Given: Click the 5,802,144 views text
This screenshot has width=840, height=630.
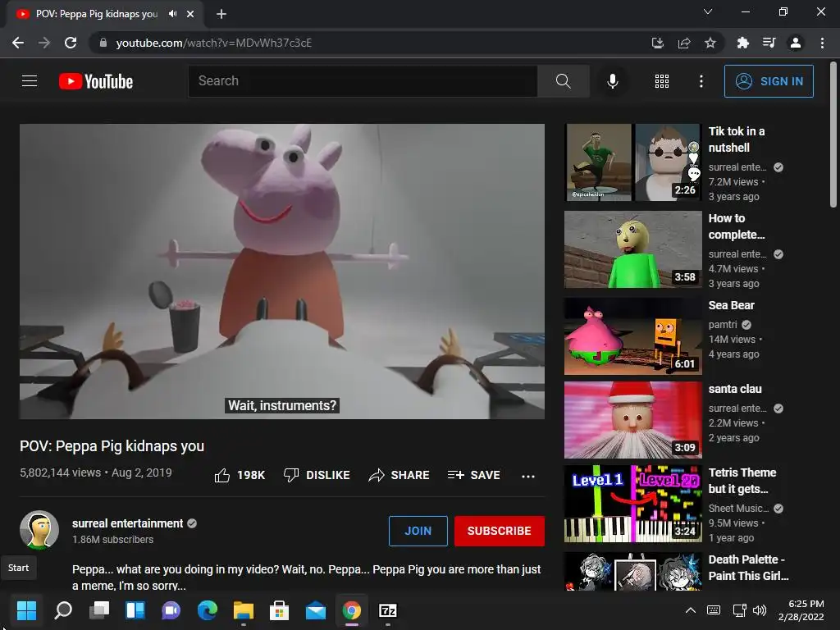Looking at the screenshot, I should (x=60, y=472).
